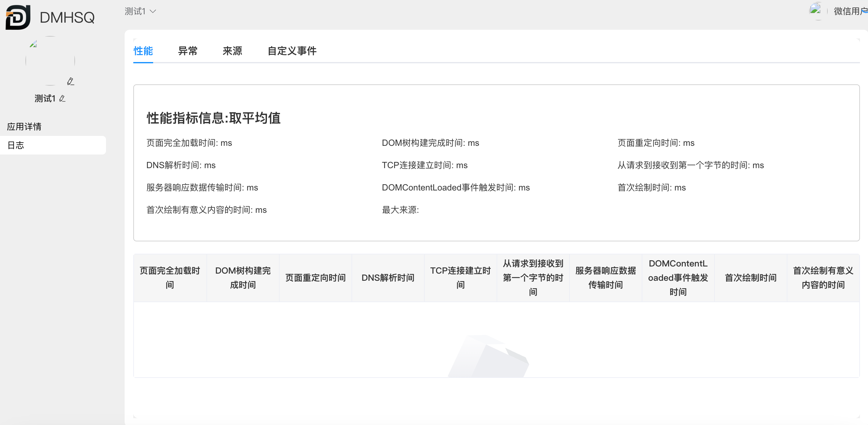Click the DMHSQ title text
The height and width of the screenshot is (425, 868).
coord(67,18)
